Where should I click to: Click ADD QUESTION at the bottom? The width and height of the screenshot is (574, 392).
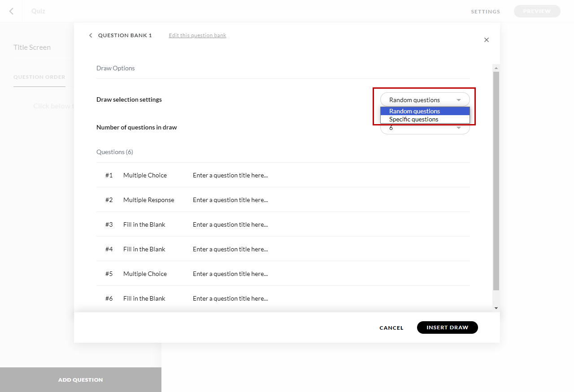point(81,379)
